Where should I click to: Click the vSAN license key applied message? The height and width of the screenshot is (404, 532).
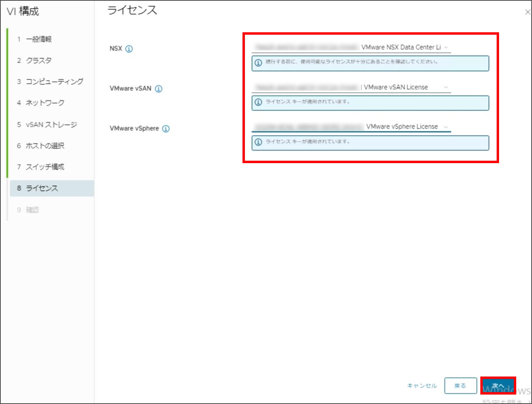[370, 103]
